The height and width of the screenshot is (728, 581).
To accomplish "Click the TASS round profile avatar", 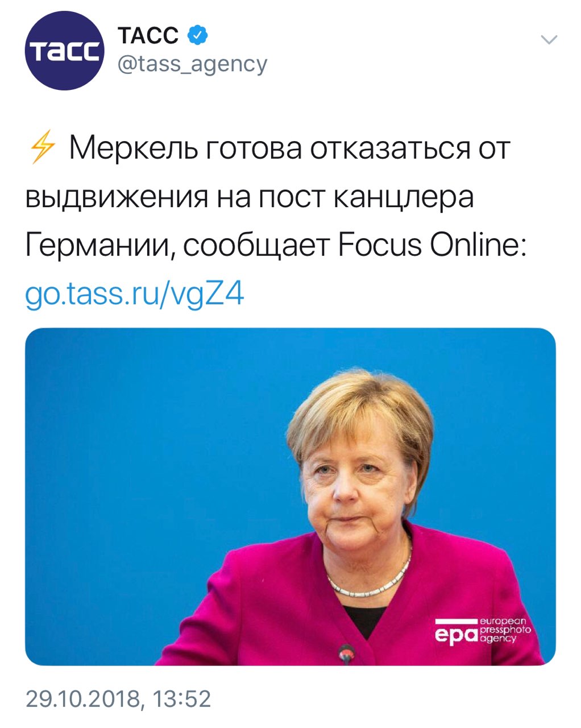I will tap(64, 51).
